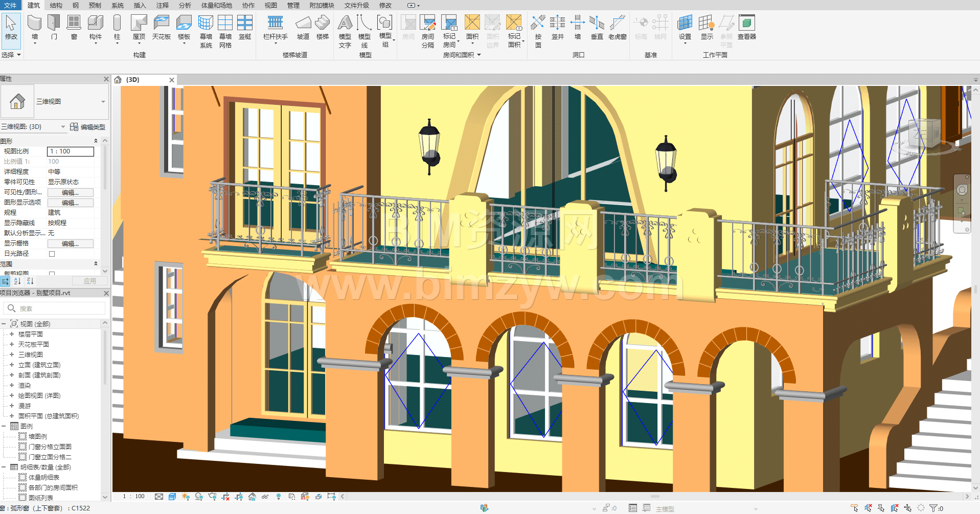Tick the 裁剪视图 checkbox

click(52, 274)
